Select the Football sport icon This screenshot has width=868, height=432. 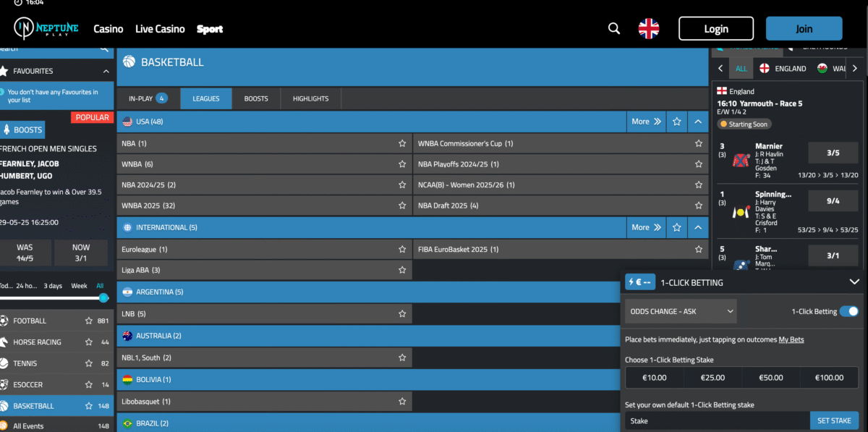(x=4, y=321)
